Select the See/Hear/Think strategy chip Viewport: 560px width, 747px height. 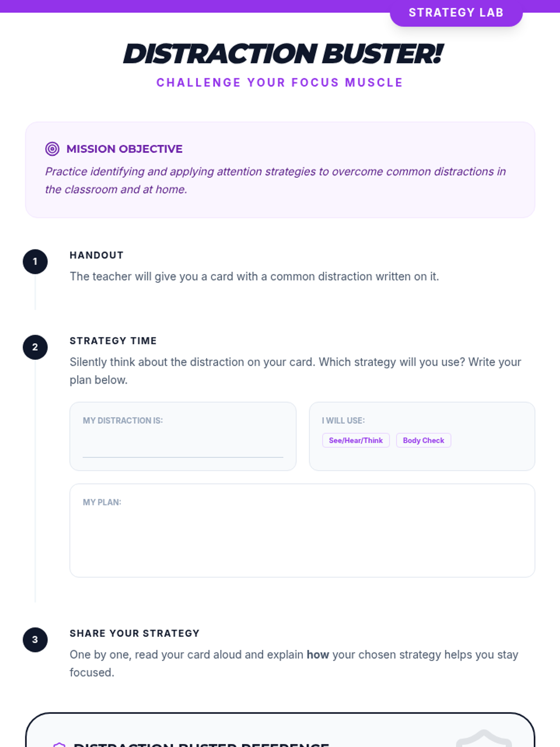point(356,440)
